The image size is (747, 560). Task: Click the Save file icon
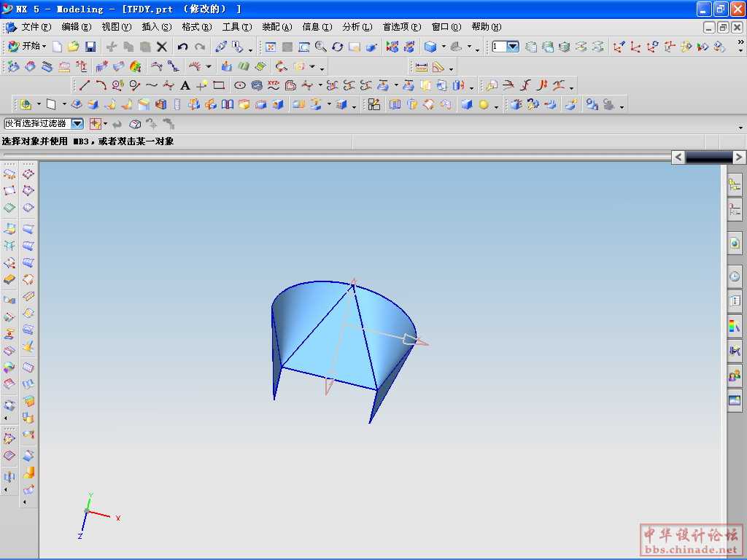[x=90, y=47]
